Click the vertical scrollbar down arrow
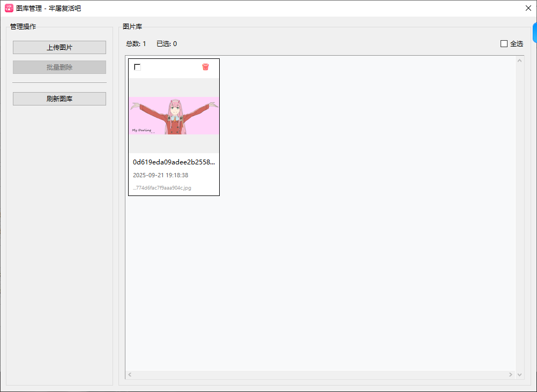This screenshot has height=392, width=537. (519, 375)
